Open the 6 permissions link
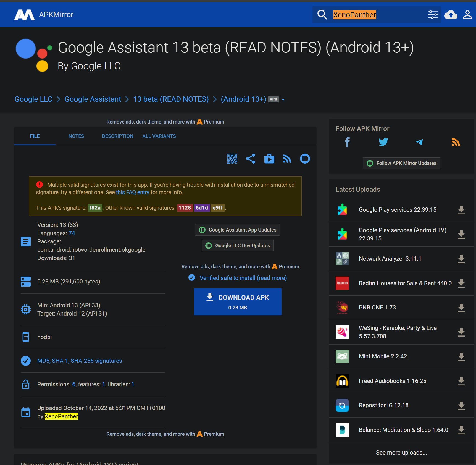Image resolution: width=476 pixels, height=465 pixels. pos(74,384)
